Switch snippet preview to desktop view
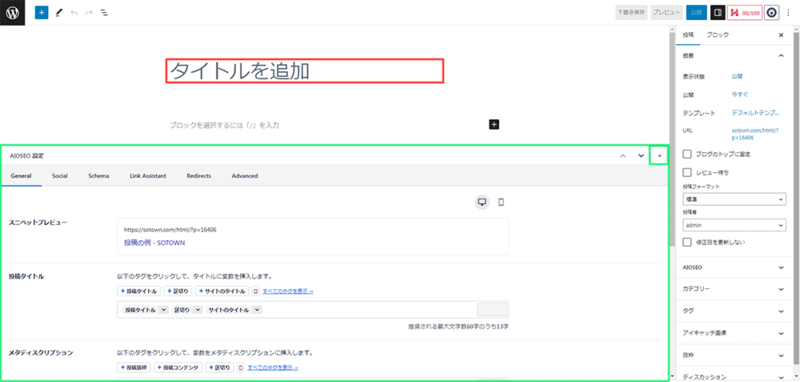Image resolution: width=800 pixels, height=382 pixels. click(481, 202)
